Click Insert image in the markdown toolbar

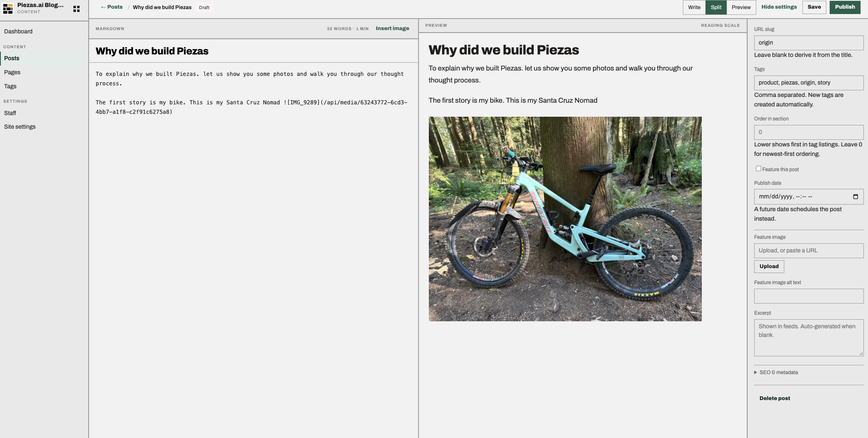[393, 28]
